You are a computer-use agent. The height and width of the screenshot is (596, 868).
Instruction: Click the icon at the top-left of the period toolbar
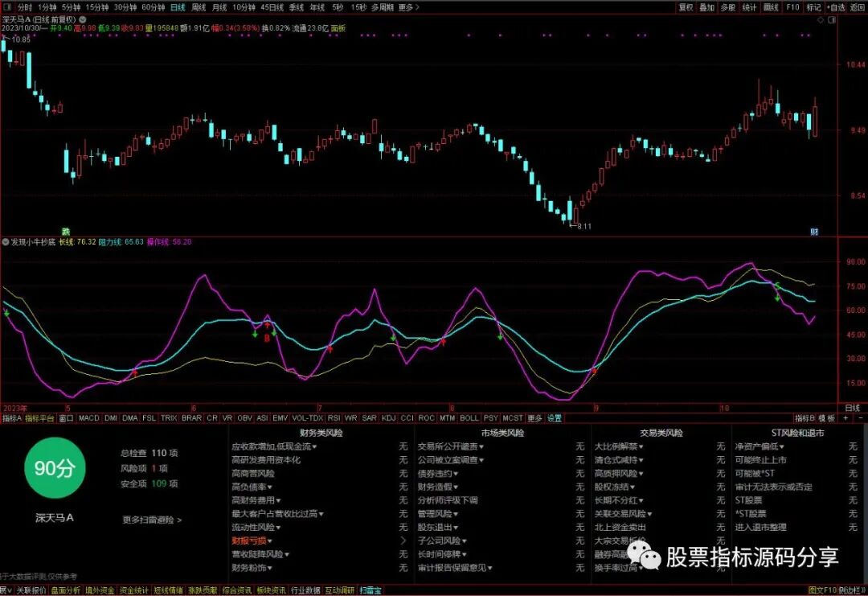pyautogui.click(x=6, y=7)
